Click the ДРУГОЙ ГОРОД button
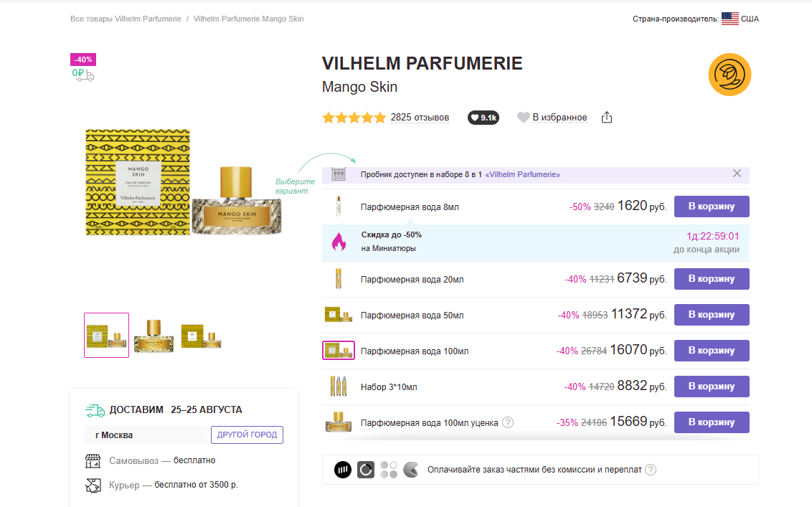 [x=247, y=435]
